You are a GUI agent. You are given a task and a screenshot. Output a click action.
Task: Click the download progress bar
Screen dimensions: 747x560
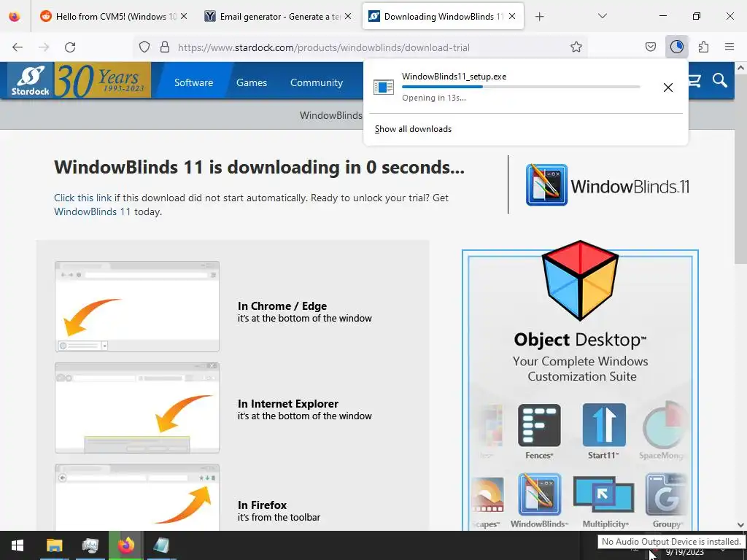tap(521, 87)
